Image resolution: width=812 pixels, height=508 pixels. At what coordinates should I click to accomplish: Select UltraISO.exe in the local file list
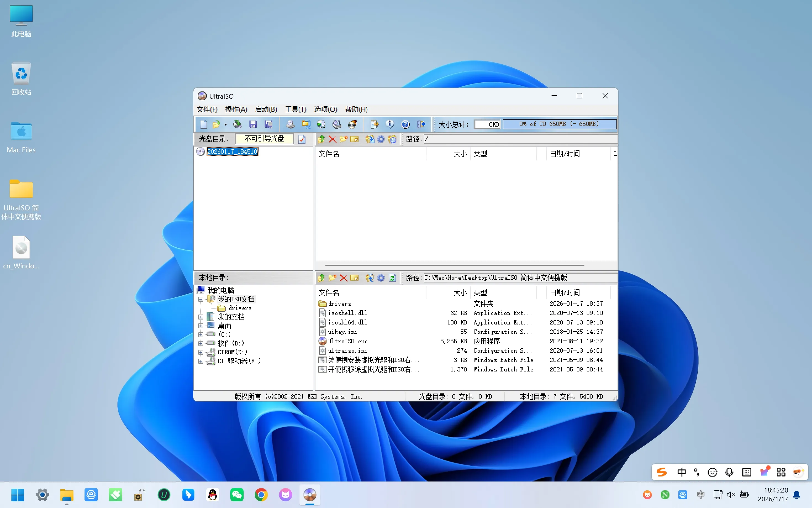pyautogui.click(x=347, y=341)
